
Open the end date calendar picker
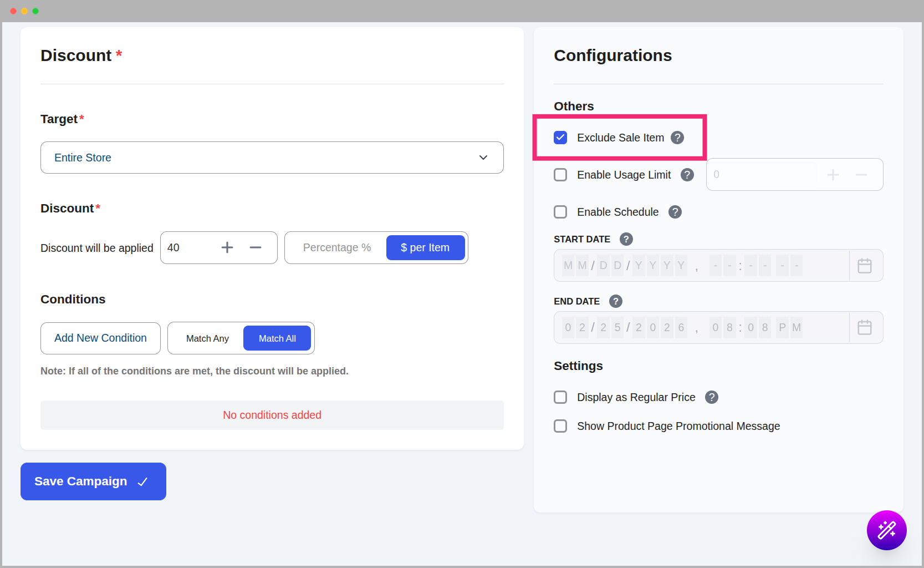(864, 328)
